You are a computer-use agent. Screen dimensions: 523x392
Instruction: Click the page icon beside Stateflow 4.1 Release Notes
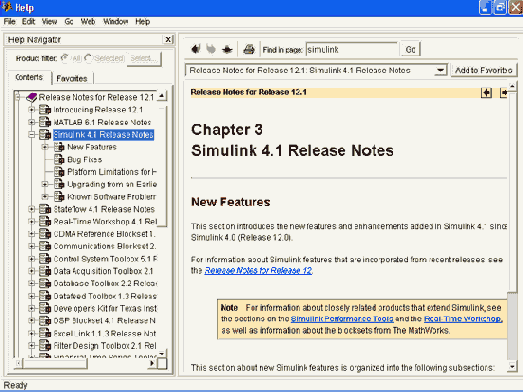(45, 209)
